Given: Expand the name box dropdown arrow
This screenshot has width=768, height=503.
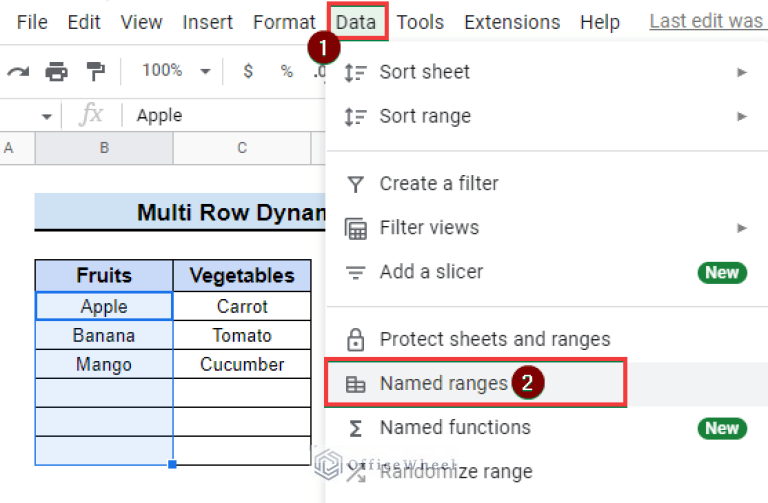Looking at the screenshot, I should point(46,116).
